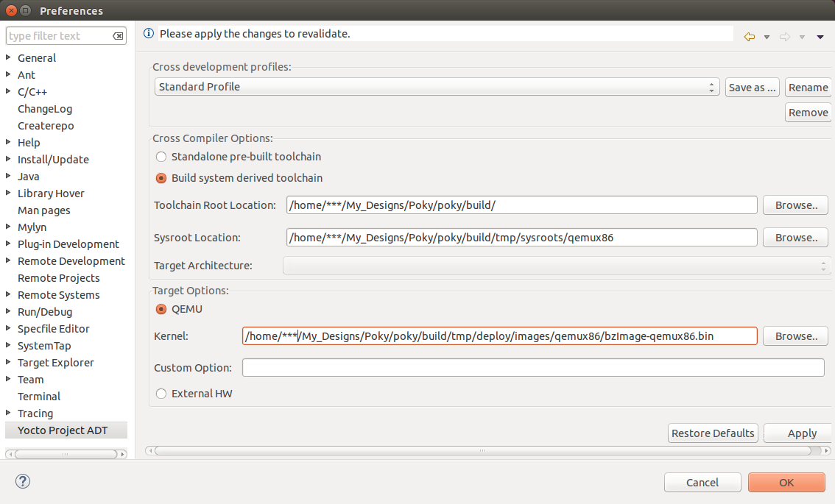Enable the External HW target option
Viewport: 835px width, 504px height.
click(161, 394)
